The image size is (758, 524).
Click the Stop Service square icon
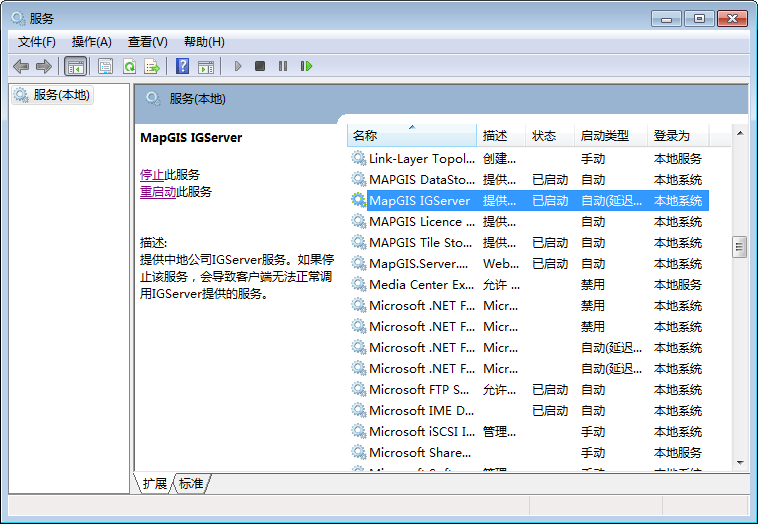click(260, 66)
